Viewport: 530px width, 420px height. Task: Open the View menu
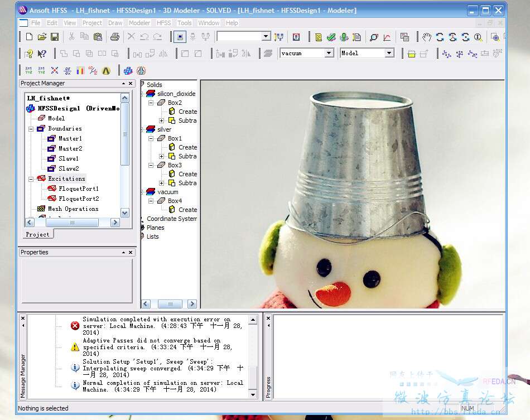click(x=70, y=23)
